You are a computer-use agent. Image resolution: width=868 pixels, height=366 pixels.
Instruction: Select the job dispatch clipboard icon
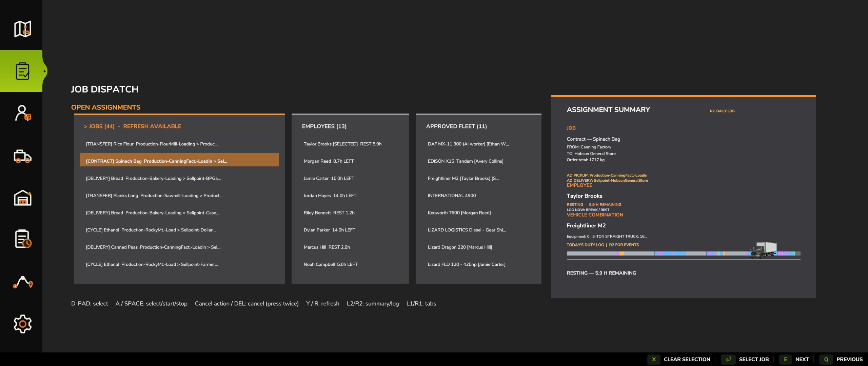(22, 71)
